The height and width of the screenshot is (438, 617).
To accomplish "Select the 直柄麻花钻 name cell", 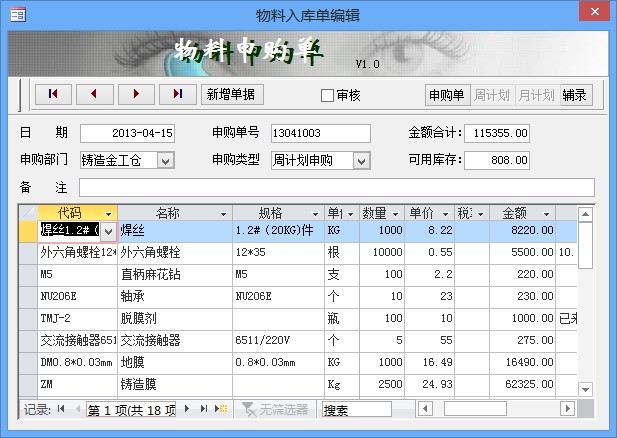I will coord(175,275).
